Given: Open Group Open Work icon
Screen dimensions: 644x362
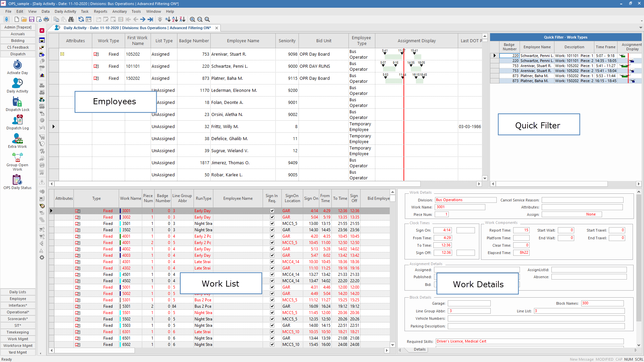Looking at the screenshot, I should (17, 162).
